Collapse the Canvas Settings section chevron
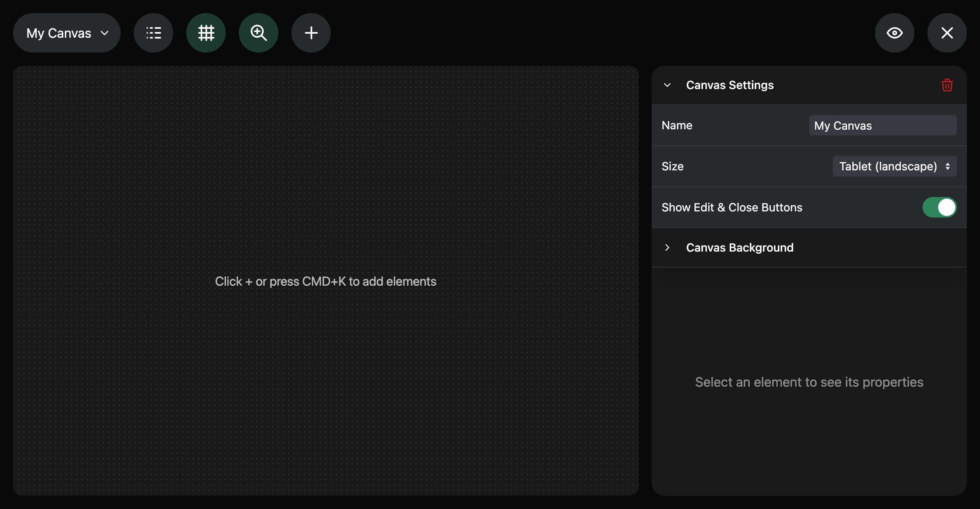Screen dimensions: 980x509 pyautogui.click(x=667, y=85)
